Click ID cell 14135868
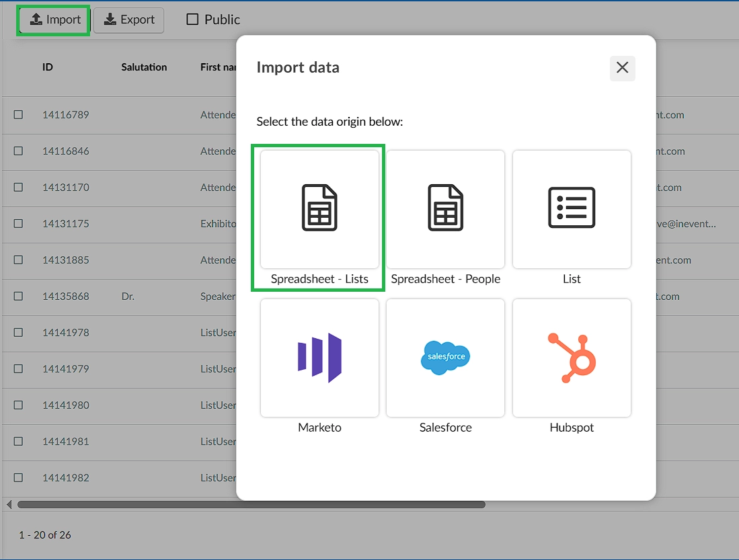 (65, 296)
